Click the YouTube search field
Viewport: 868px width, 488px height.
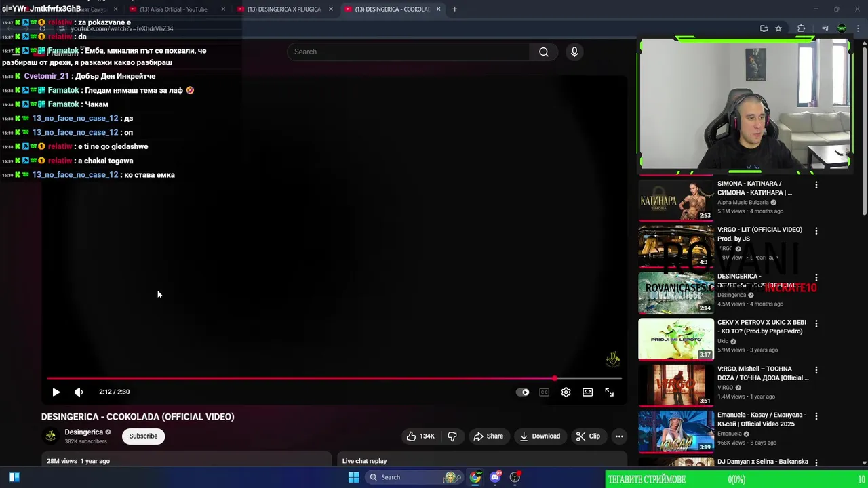408,52
